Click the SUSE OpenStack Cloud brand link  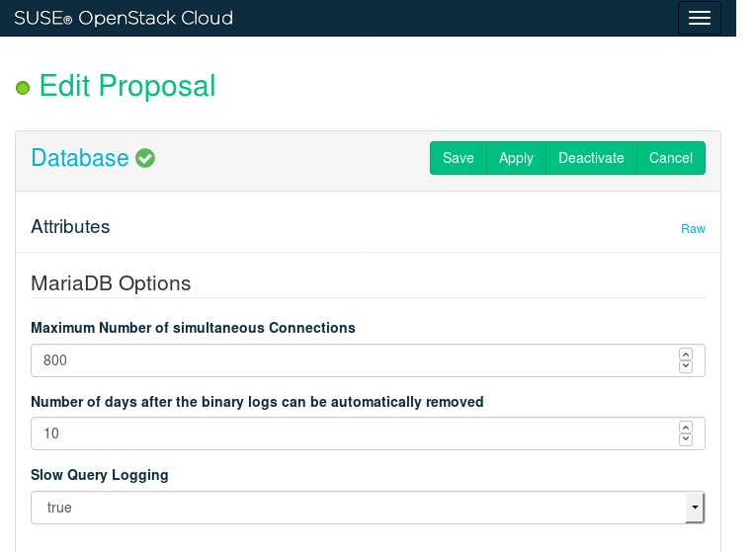(x=124, y=18)
